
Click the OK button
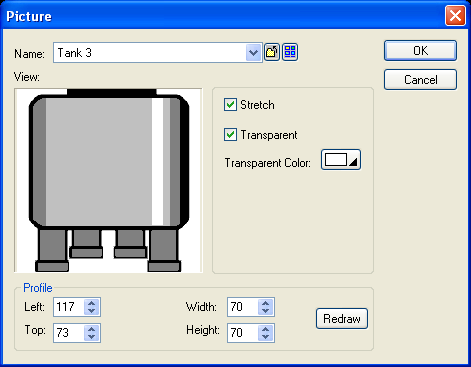[420, 51]
